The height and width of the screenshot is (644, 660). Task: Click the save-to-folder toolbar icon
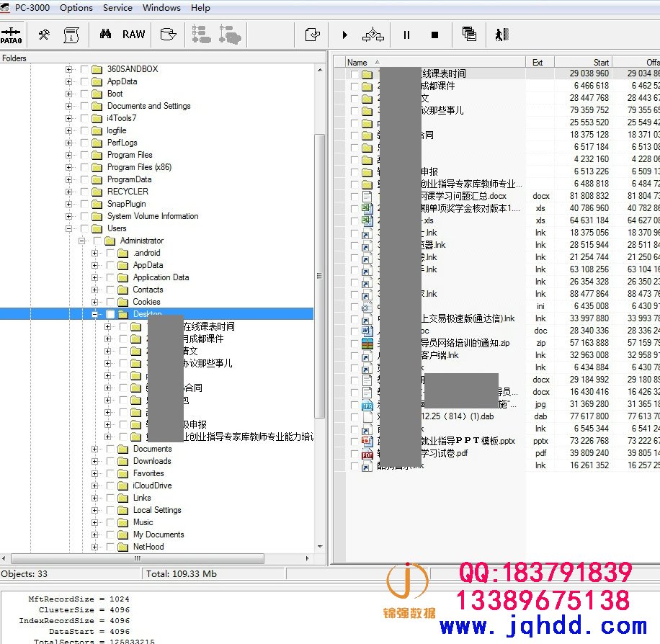pos(169,35)
